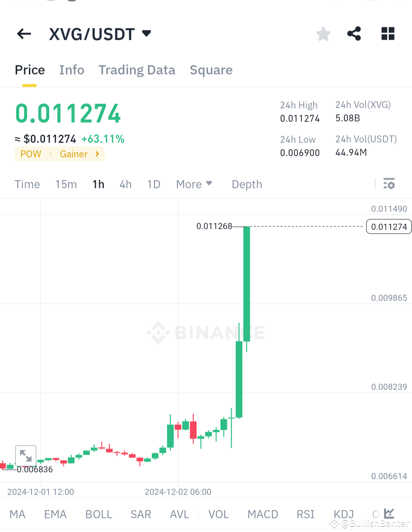Open the grid layout icon top right
The width and height of the screenshot is (412, 532).
(x=388, y=34)
